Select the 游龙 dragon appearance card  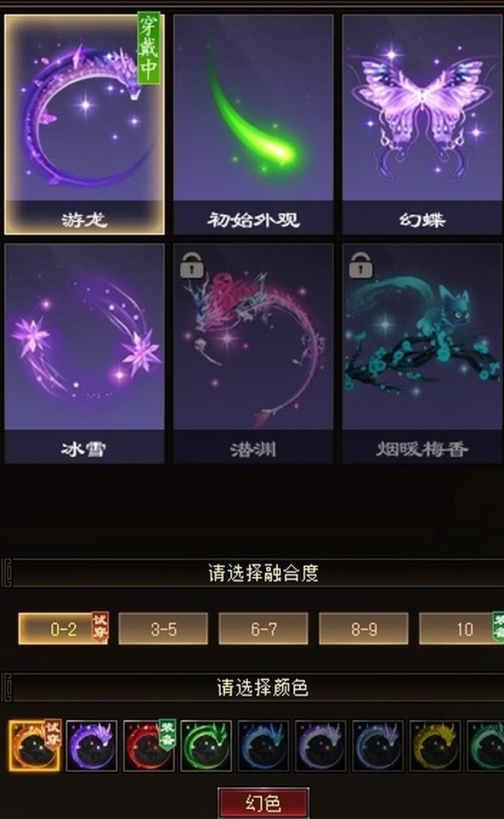(x=84, y=124)
